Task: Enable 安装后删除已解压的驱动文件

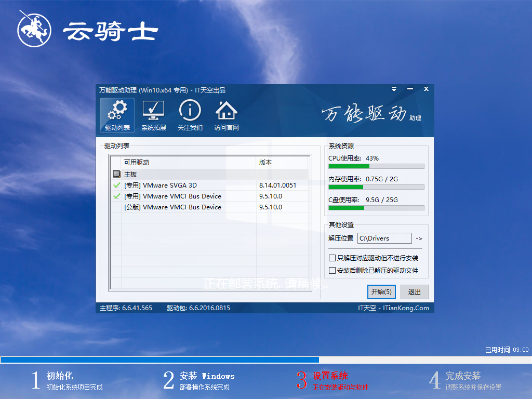Action: [331, 270]
